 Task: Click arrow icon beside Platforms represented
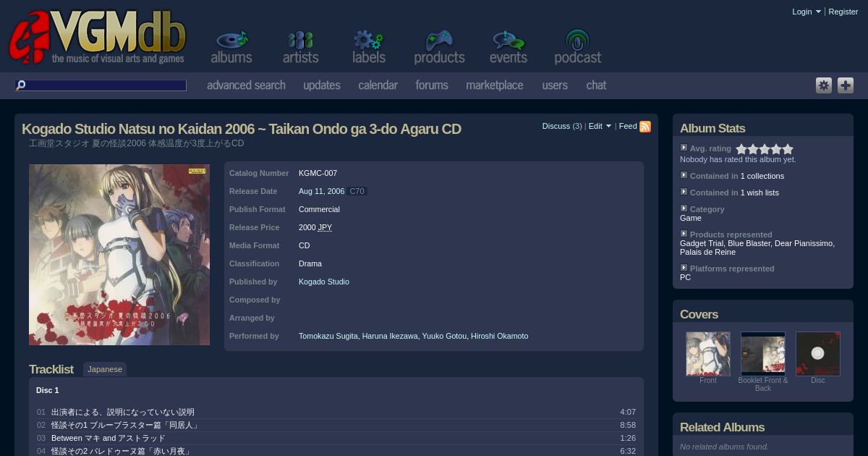pyautogui.click(x=684, y=268)
